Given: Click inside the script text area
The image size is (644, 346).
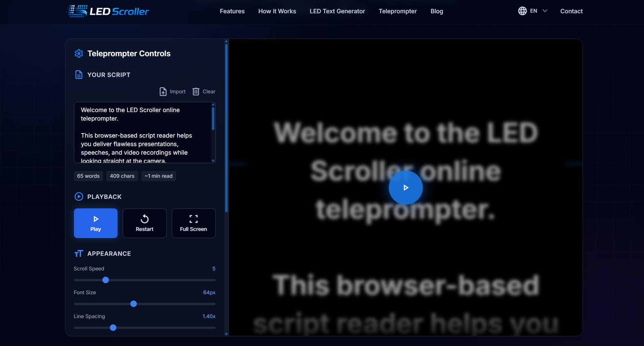Looking at the screenshot, I should click(x=143, y=132).
